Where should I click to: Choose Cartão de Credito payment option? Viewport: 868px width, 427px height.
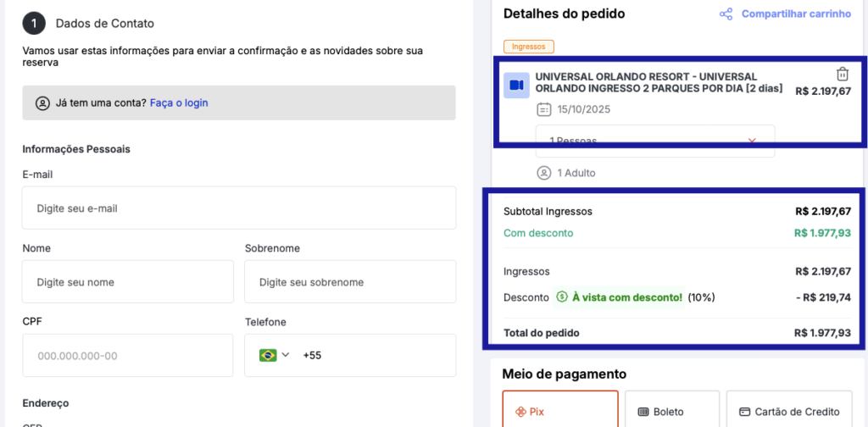point(789,409)
